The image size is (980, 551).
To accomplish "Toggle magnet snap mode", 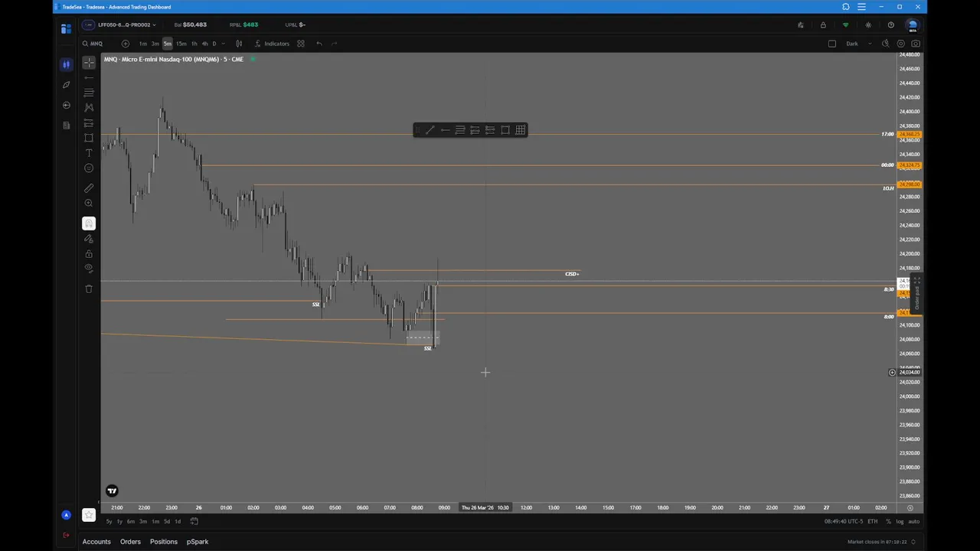I will coord(89,223).
